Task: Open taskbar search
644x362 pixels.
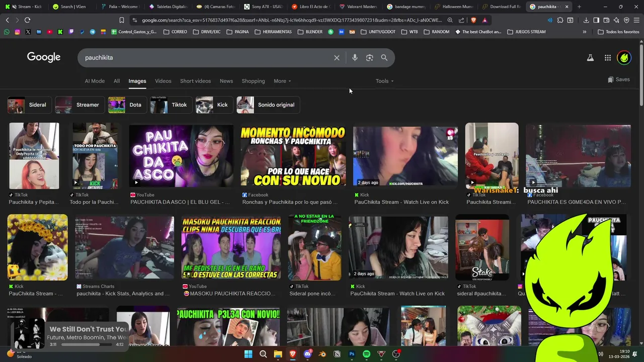Action: [x=263, y=354]
